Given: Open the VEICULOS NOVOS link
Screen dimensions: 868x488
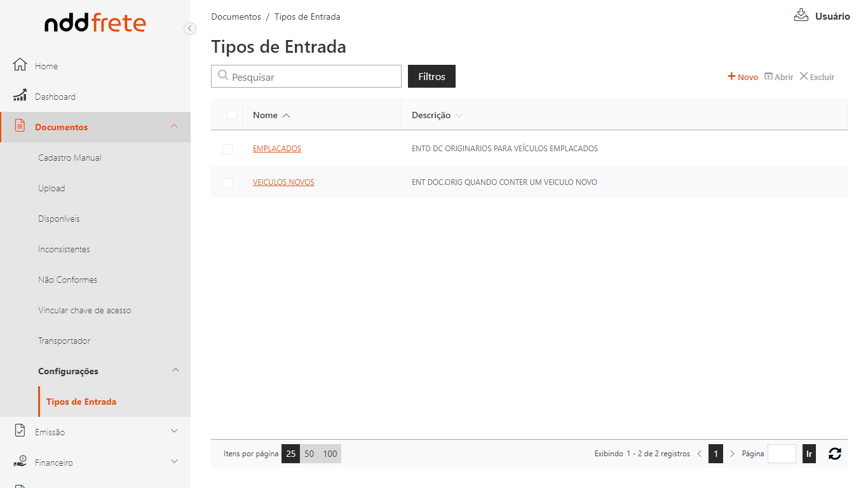Looking at the screenshot, I should coord(283,182).
